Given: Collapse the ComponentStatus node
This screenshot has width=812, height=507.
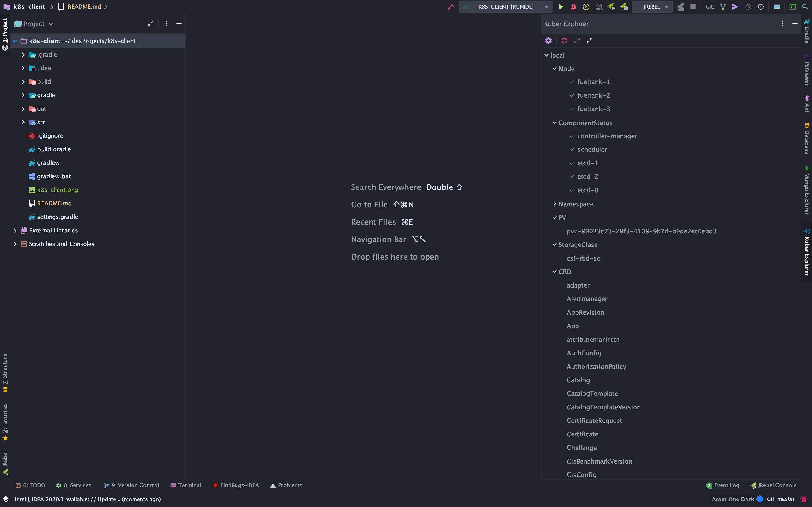Looking at the screenshot, I should click(x=555, y=123).
